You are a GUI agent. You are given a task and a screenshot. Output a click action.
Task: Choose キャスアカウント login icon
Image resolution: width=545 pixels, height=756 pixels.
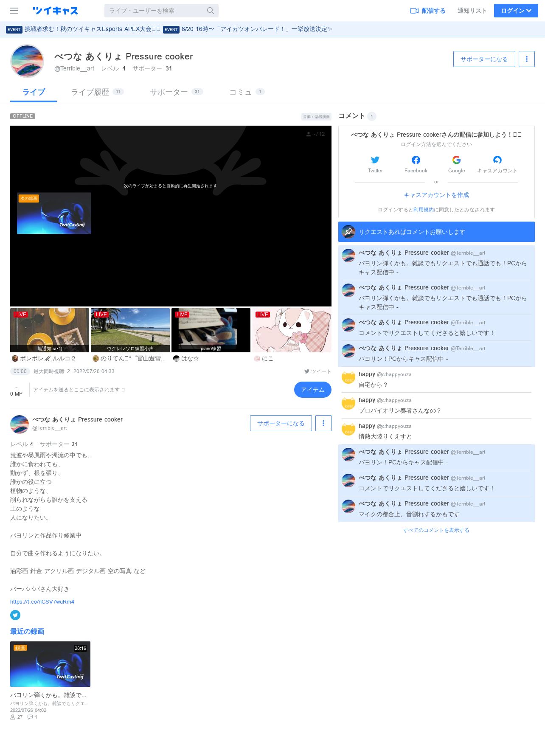pos(497,160)
